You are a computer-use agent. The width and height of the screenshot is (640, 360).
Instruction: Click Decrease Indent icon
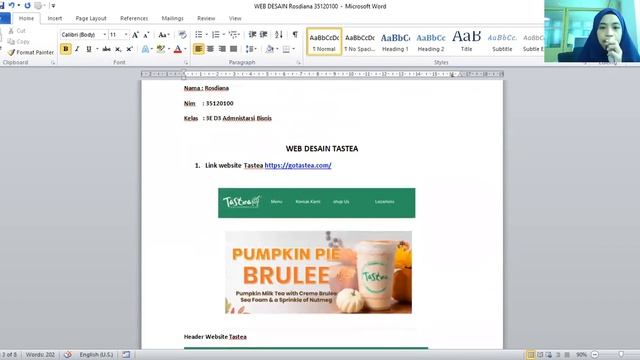[252, 35]
